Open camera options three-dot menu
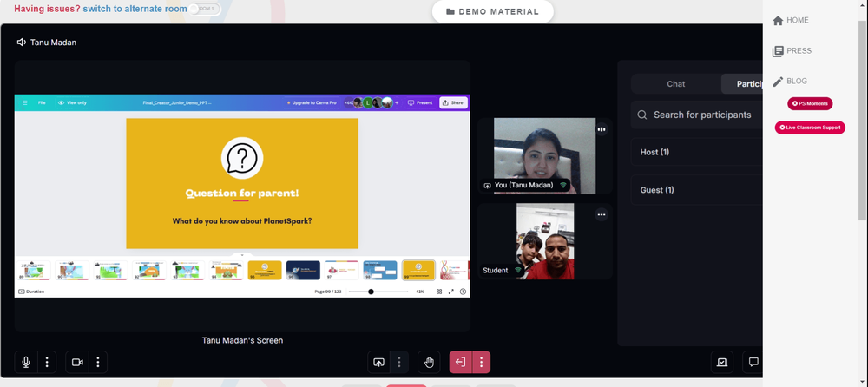The image size is (868, 387). click(x=98, y=362)
